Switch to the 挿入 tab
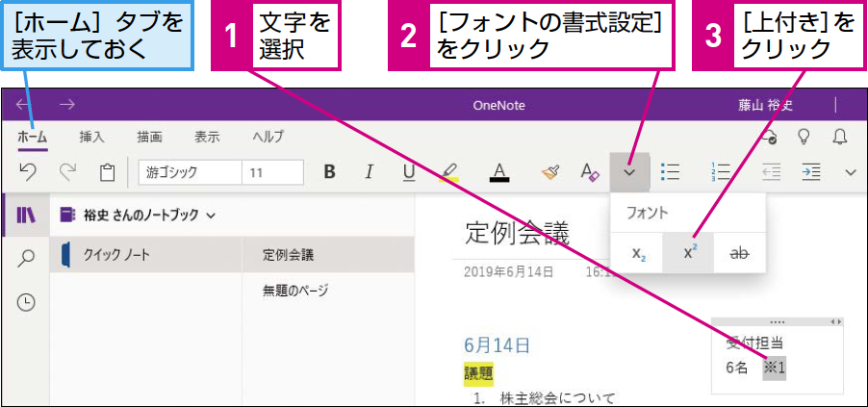The width and height of the screenshot is (868, 407). point(91,138)
